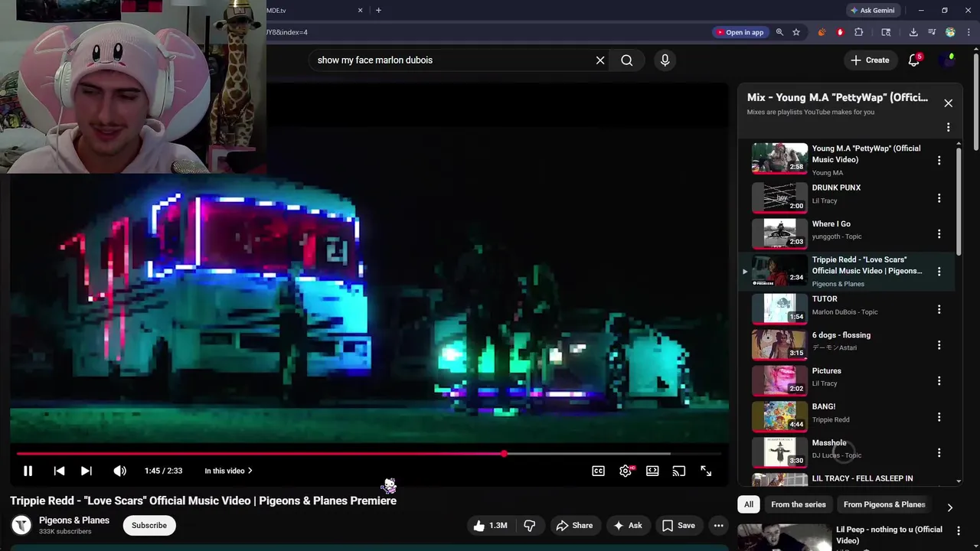Enter fullscreen mode

click(706, 471)
